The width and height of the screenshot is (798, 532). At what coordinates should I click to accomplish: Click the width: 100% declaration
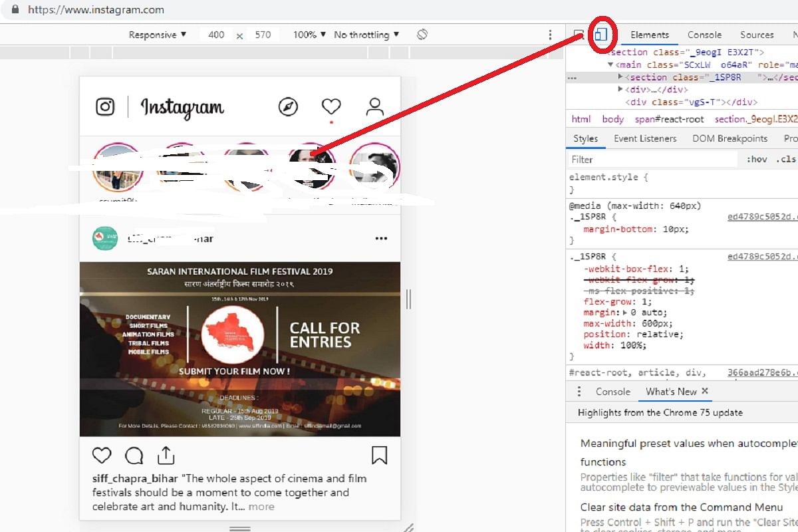614,346
